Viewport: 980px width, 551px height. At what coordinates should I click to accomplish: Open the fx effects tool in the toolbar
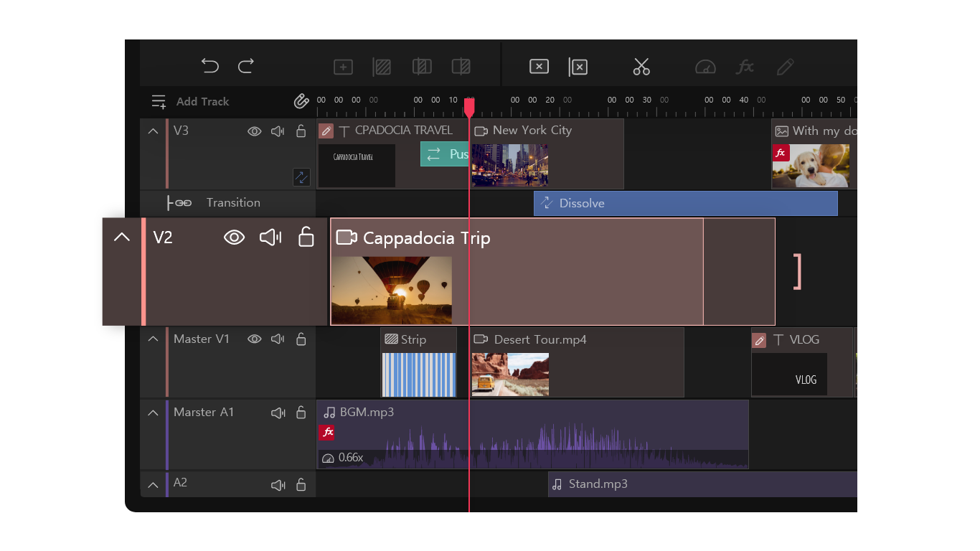[745, 67]
